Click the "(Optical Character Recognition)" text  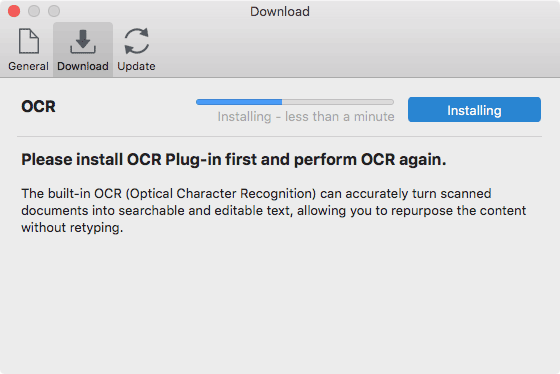[x=221, y=194]
